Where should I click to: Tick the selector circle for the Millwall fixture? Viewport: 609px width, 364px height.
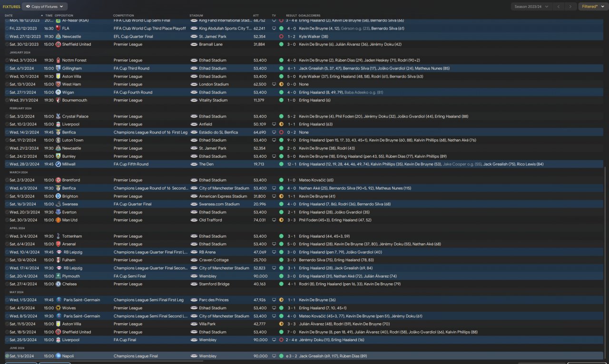7,164
